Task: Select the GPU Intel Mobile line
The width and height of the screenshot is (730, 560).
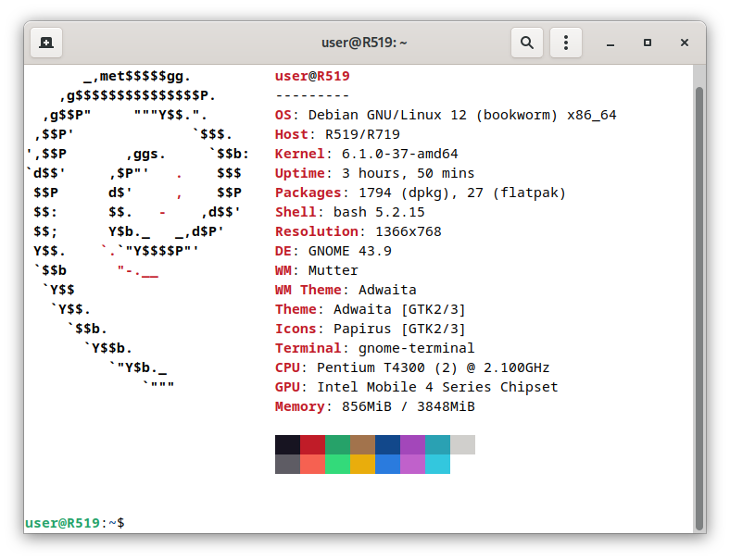Action: (x=416, y=387)
